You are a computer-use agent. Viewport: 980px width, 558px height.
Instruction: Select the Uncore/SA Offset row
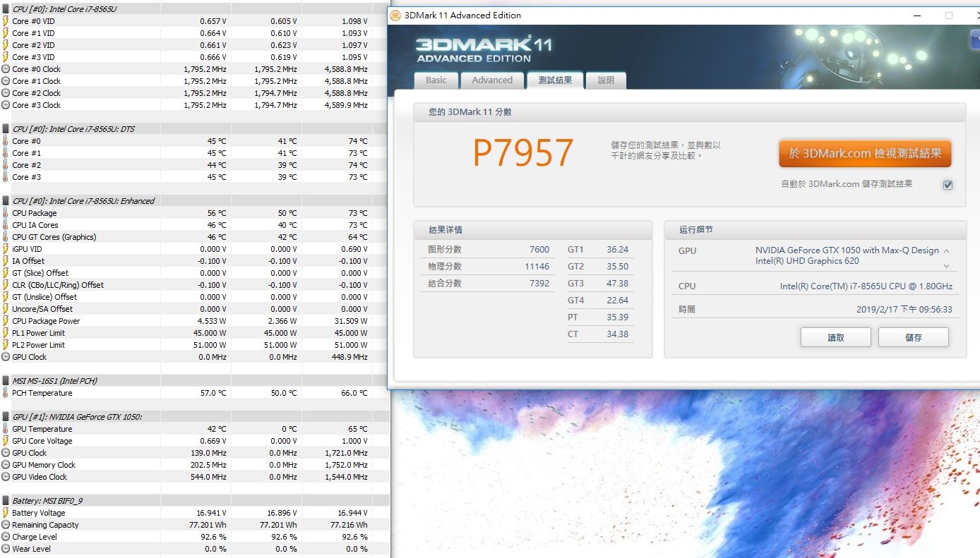tap(195, 309)
